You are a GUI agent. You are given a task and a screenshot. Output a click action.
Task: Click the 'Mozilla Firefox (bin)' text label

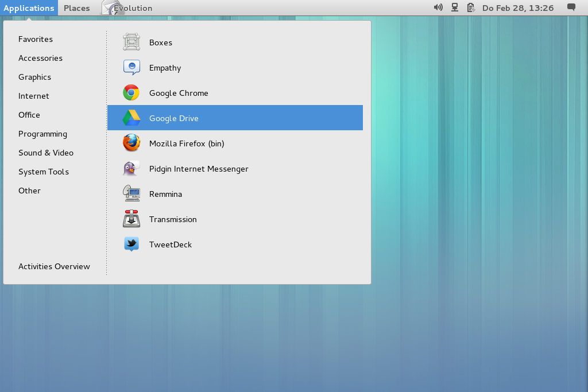[187, 143]
